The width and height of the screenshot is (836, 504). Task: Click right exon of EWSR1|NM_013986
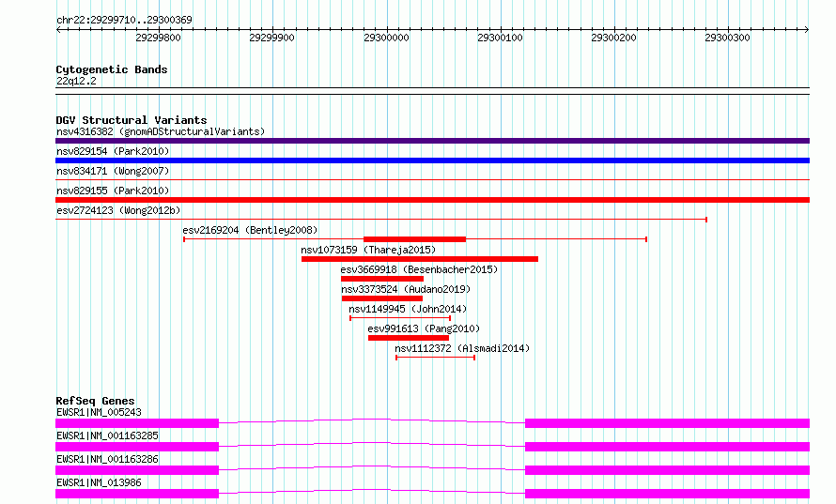pos(668,494)
